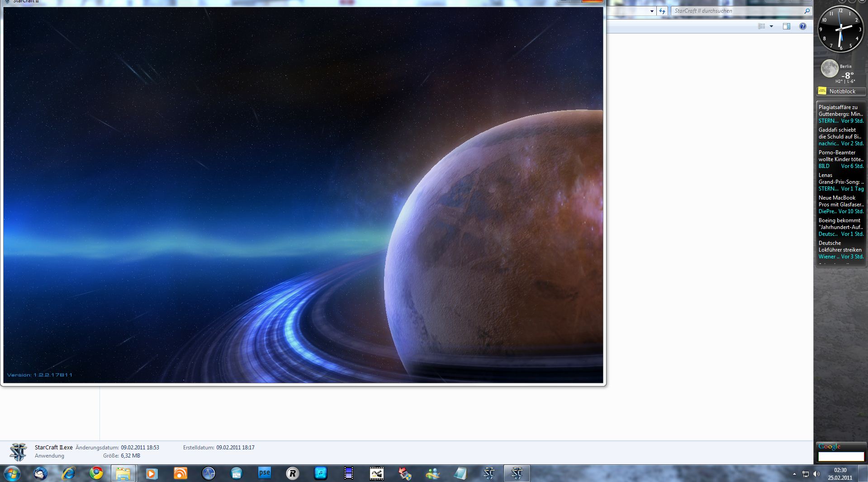This screenshot has height=482, width=868.
Task: Open Thunderbird mail from the taskbar
Action: (x=41, y=473)
